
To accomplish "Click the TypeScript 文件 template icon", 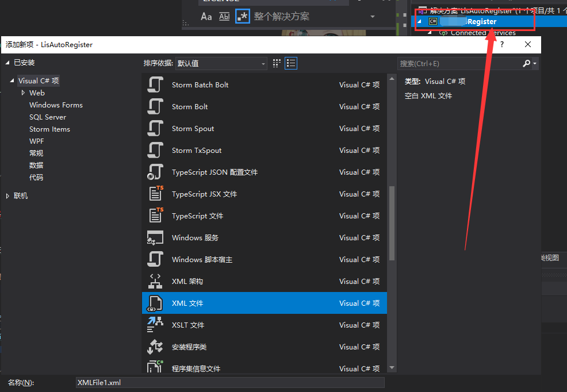I will point(155,216).
